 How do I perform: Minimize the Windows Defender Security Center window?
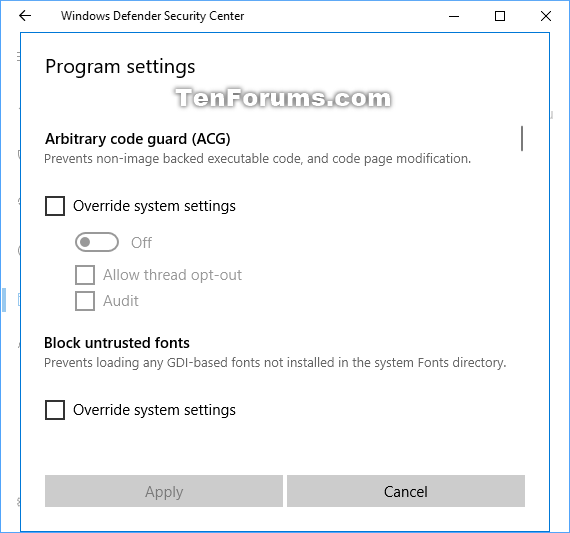[x=454, y=16]
